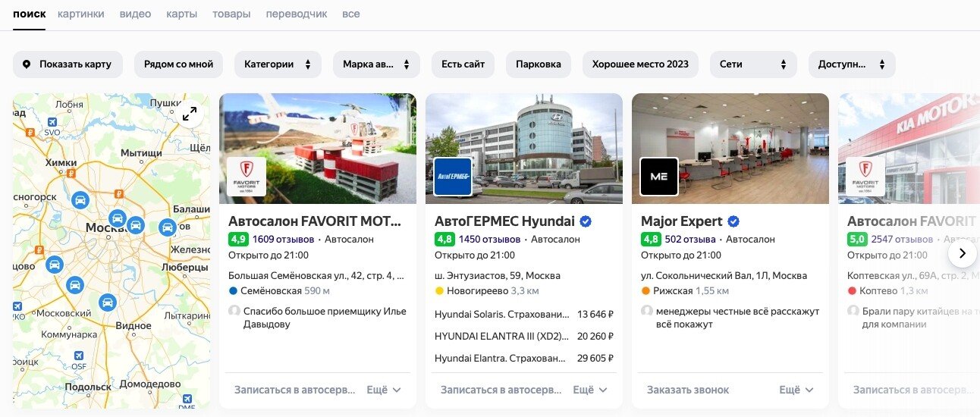Toggle "Хорошее место 2023" filter
Viewport: 980px width, 417px height.
tap(640, 64)
